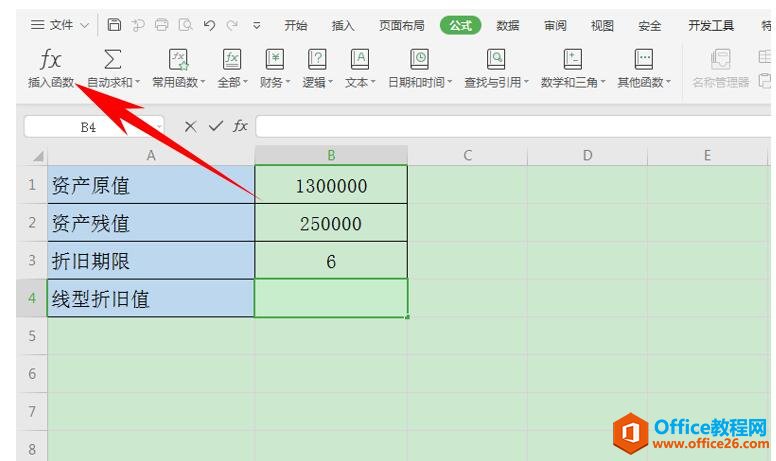Select column D header
The image size is (776, 461).
point(587,155)
